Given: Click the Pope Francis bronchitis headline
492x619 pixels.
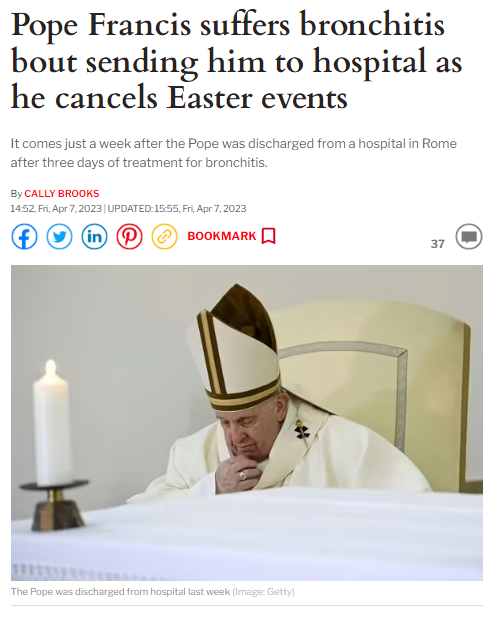Looking at the screenshot, I should click(236, 61).
